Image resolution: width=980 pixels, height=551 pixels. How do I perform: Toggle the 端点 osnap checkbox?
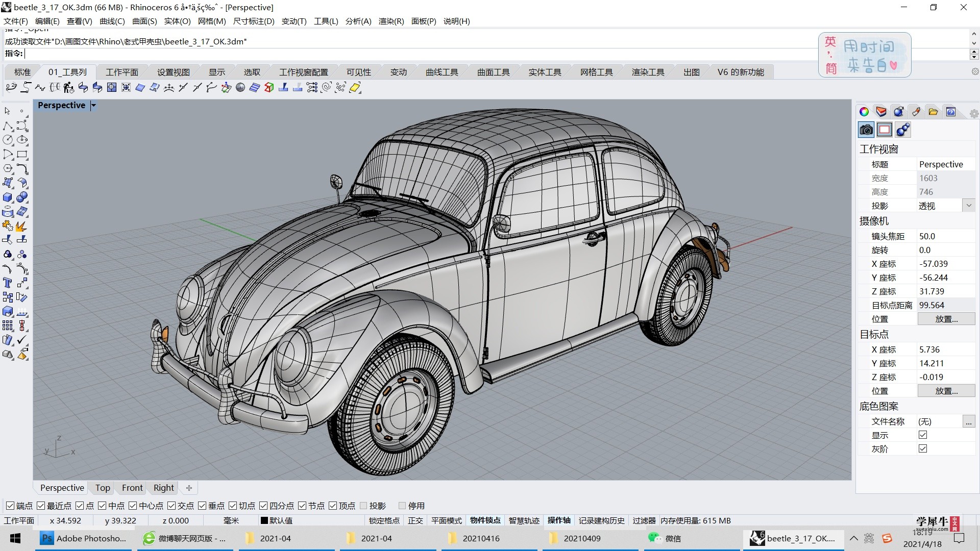[10, 506]
